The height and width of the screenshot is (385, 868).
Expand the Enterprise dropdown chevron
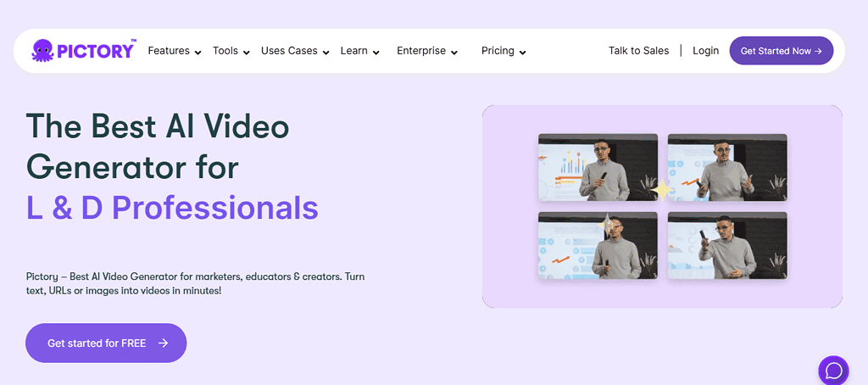[x=454, y=53]
